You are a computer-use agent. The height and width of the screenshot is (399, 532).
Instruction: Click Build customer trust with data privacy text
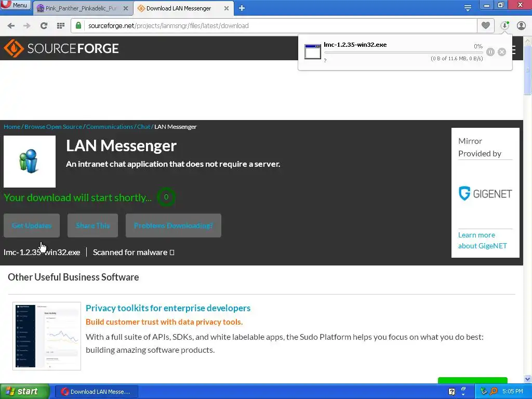pyautogui.click(x=164, y=322)
